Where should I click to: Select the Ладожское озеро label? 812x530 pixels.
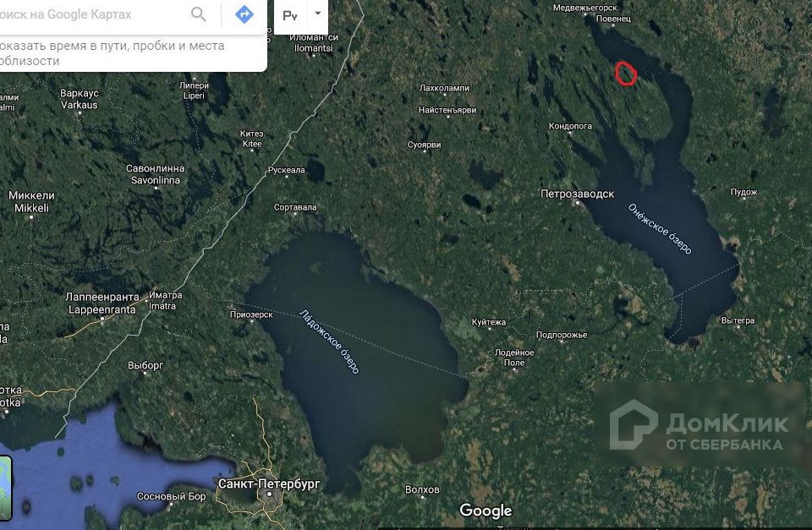coord(329,341)
